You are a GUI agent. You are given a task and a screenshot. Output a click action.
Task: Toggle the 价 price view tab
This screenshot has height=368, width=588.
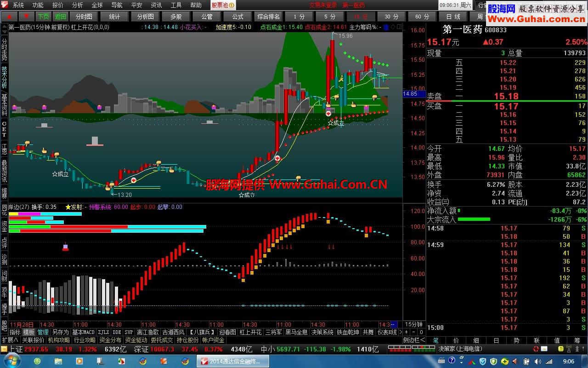456,340
